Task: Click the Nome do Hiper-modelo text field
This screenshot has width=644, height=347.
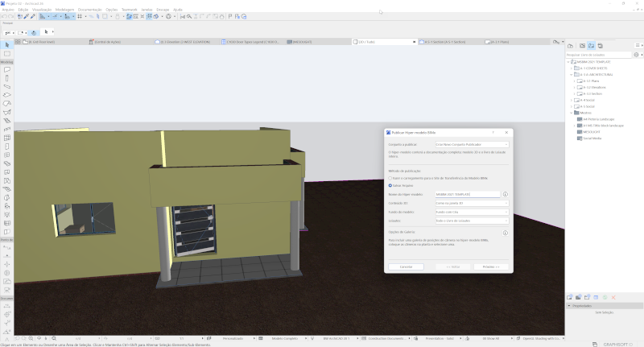Action: tap(467, 194)
